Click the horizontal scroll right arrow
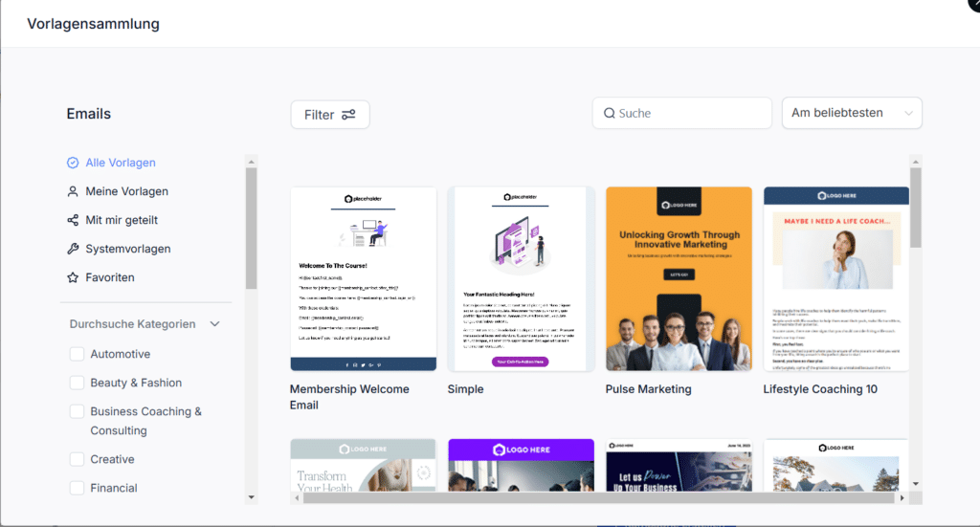Screen dimensions: 980x527 click(x=902, y=498)
